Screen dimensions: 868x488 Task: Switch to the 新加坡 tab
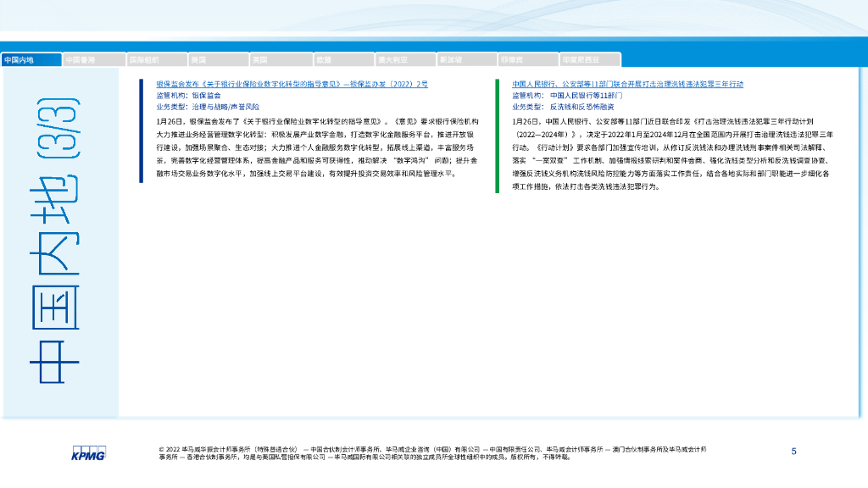point(467,60)
